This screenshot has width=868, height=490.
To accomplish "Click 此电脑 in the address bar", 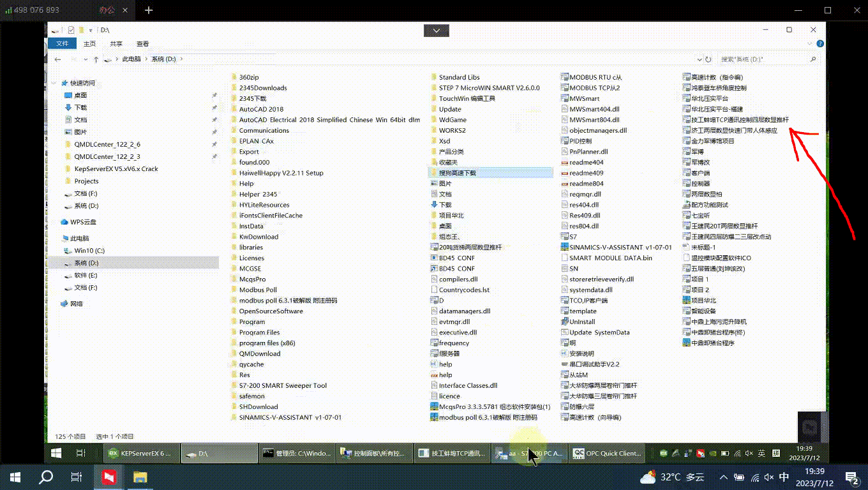I will 131,59.
